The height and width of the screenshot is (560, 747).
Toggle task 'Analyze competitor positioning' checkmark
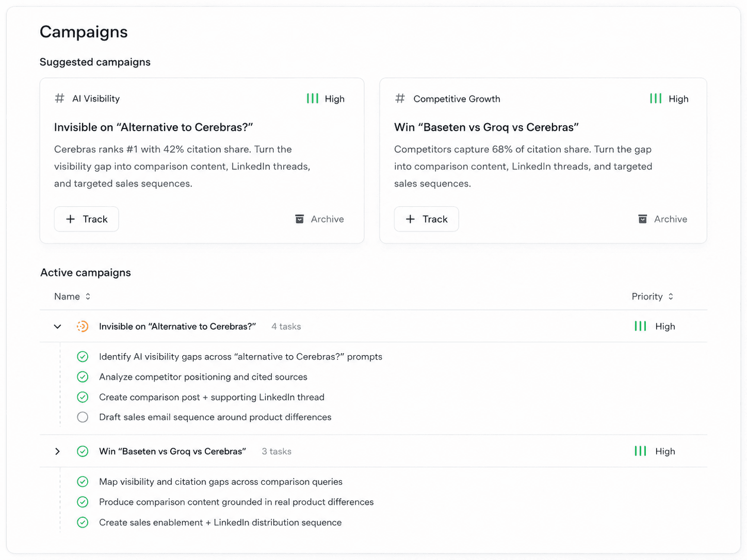point(83,377)
